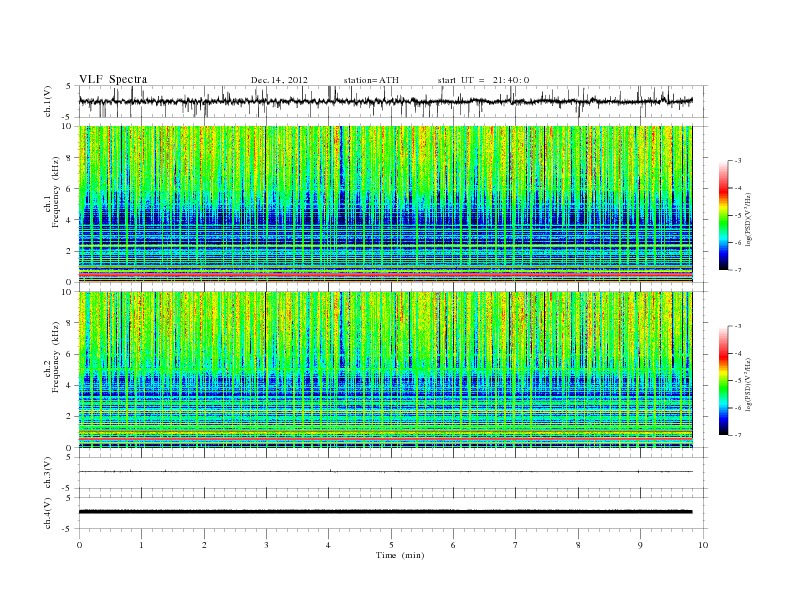Click the "-7" value on the ch.1 colorbar
The height and width of the screenshot is (612, 792).
738,270
